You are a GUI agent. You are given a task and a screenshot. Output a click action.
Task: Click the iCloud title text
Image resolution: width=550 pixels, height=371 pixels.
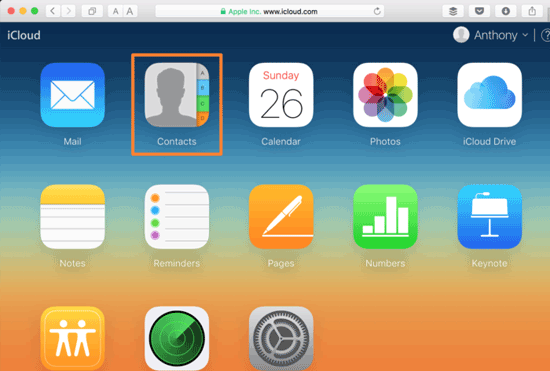click(x=24, y=35)
